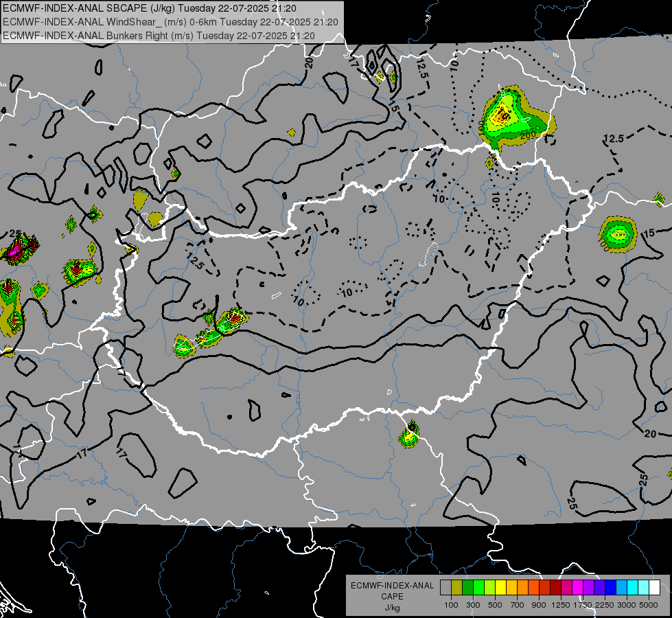
Task: Select the Bunkers Right (m/s) title line
Action: pos(159,36)
